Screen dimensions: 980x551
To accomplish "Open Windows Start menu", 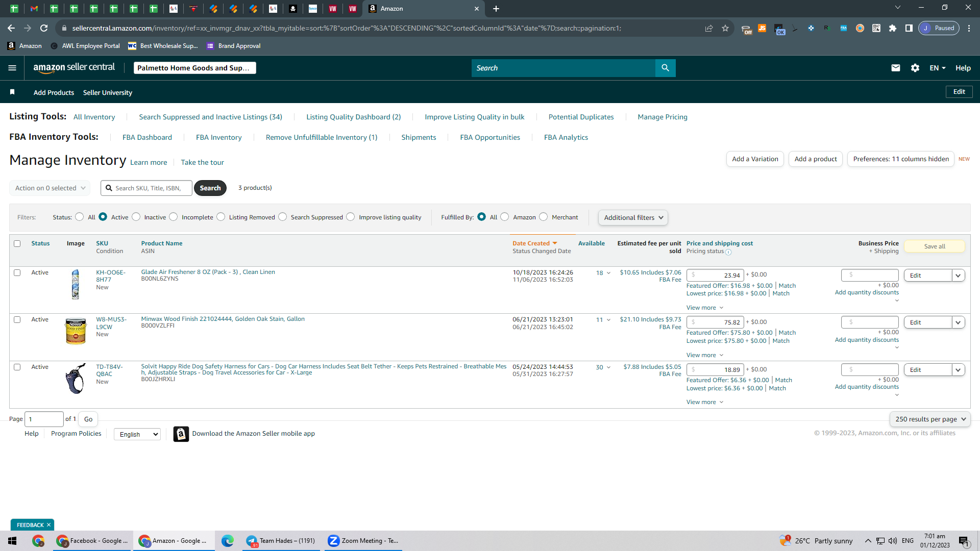I will click(12, 541).
